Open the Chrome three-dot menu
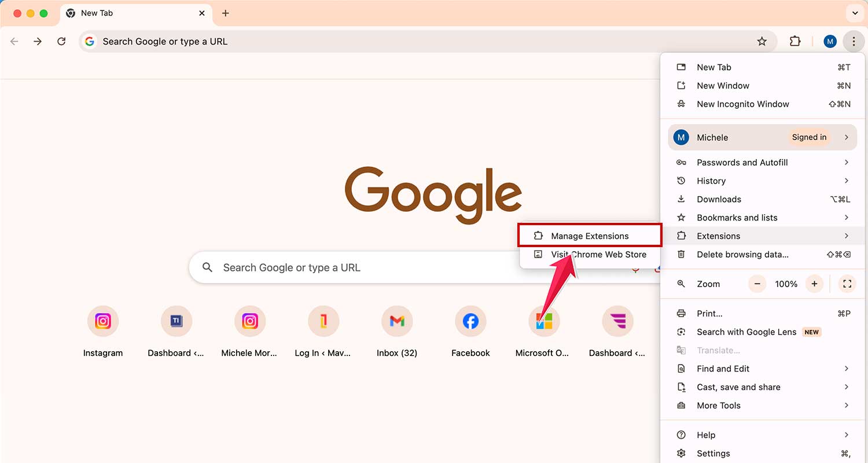868x463 pixels. pos(854,41)
